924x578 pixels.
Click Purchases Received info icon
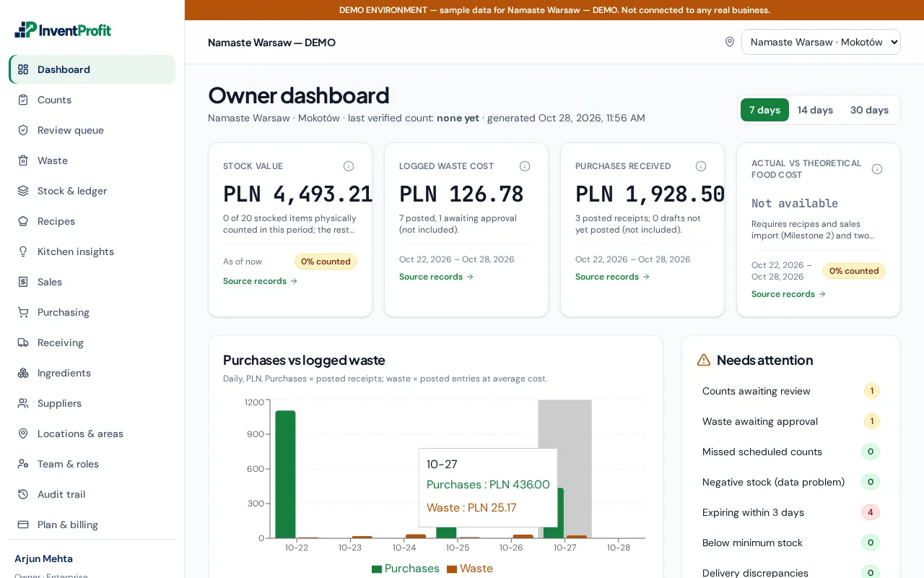(x=701, y=166)
